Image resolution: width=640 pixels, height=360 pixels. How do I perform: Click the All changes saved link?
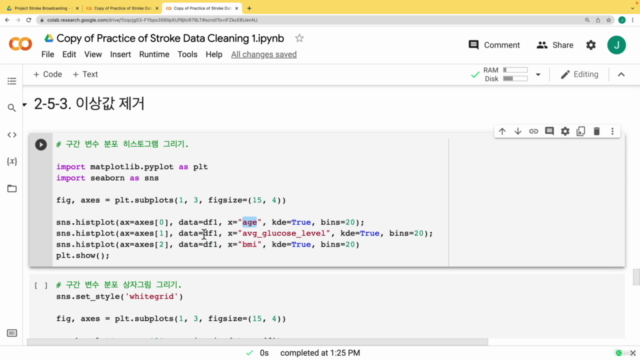264,54
